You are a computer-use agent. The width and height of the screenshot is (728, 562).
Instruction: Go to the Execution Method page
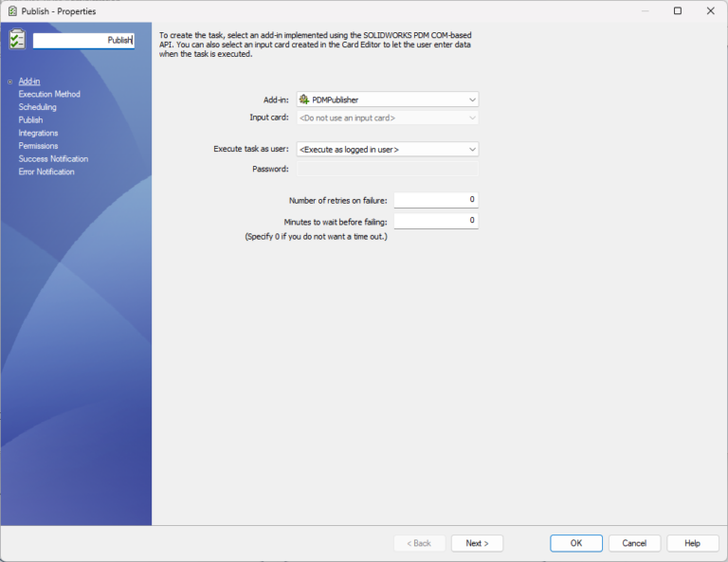pyautogui.click(x=49, y=94)
